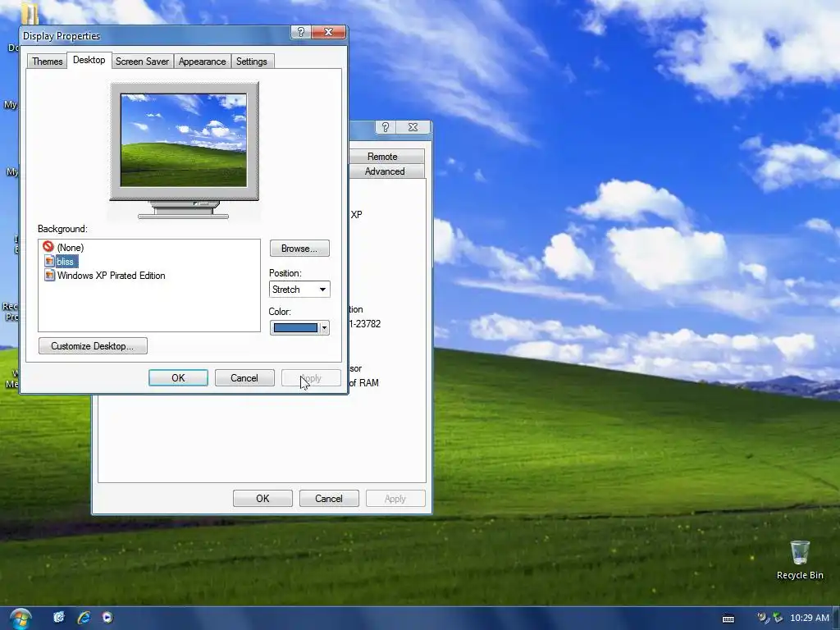Click the Show Desktop quick launch icon
This screenshot has height=630, width=840.
pyautogui.click(x=59, y=617)
